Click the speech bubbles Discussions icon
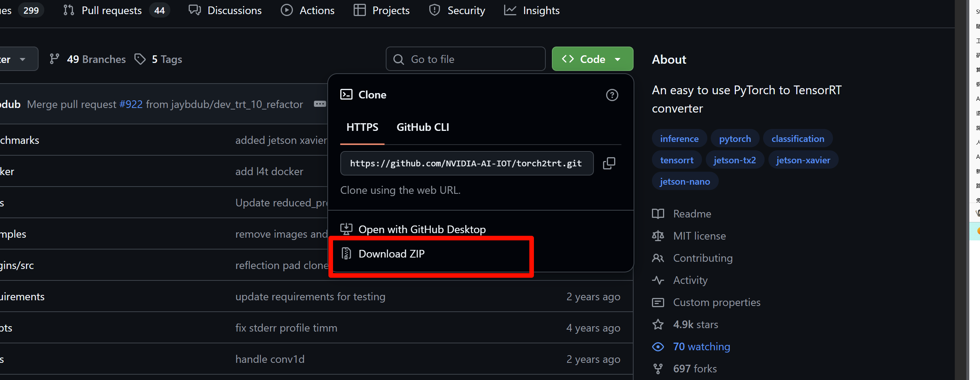 195,10
